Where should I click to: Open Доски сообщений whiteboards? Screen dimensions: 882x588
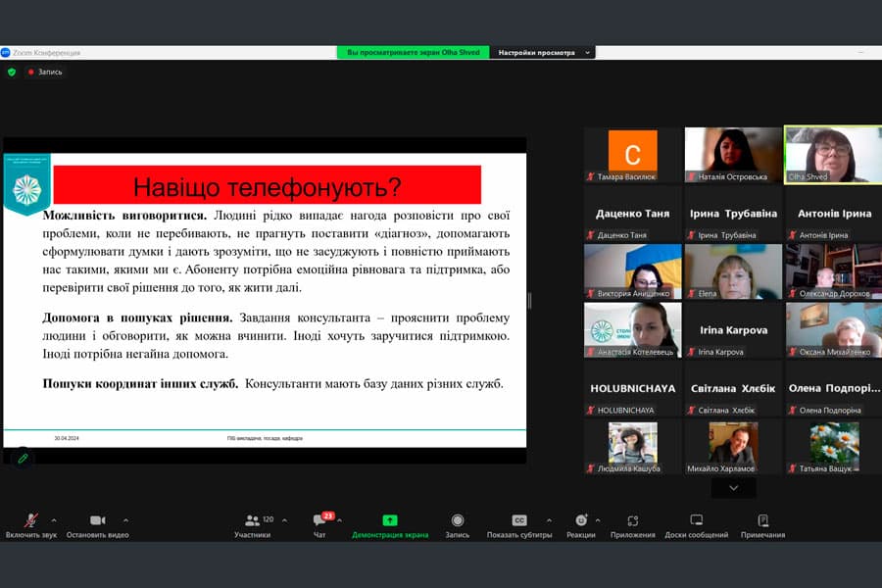click(x=696, y=520)
